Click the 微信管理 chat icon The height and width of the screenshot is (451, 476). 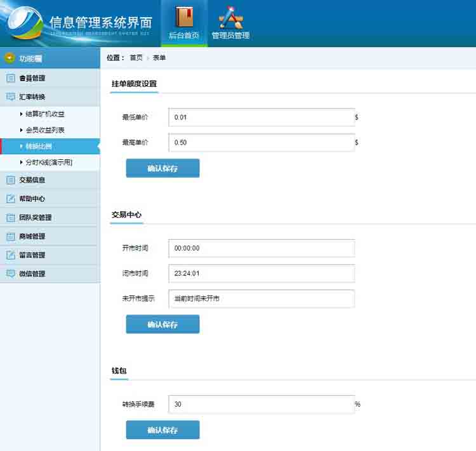point(10,274)
